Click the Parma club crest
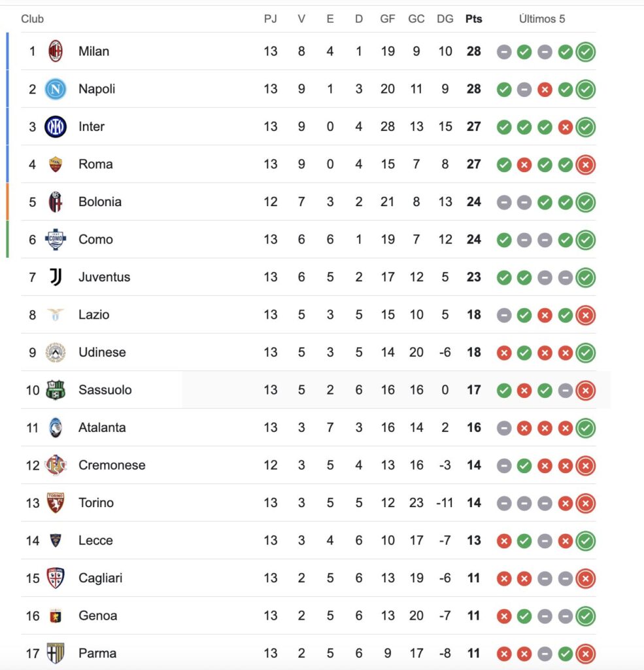Image resolution: width=644 pixels, height=670 pixels. point(56,653)
